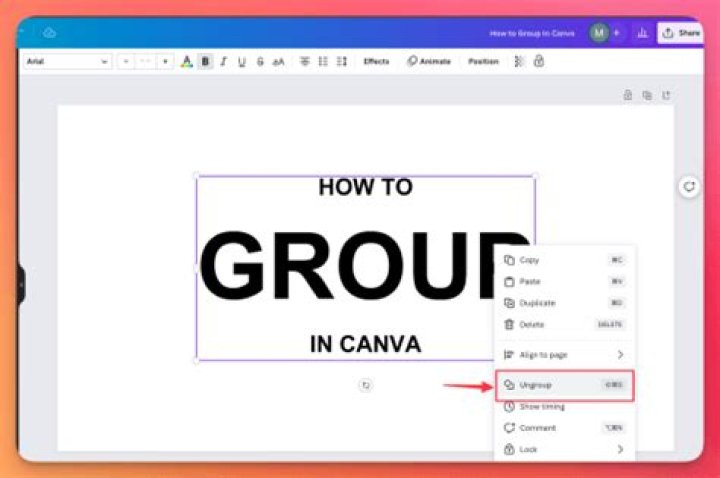Choose Delete from the context menu
The height and width of the screenshot is (478, 720).
point(564,325)
